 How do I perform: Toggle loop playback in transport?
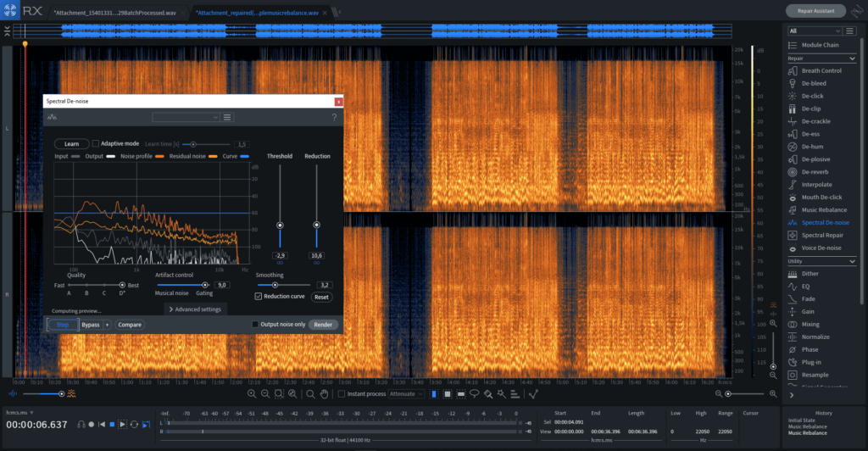click(x=134, y=425)
